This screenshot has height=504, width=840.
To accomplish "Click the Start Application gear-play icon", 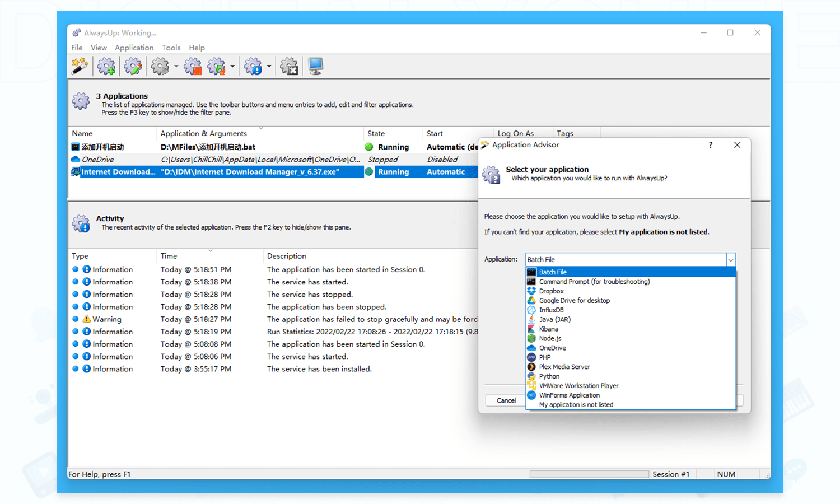I will 160,66.
